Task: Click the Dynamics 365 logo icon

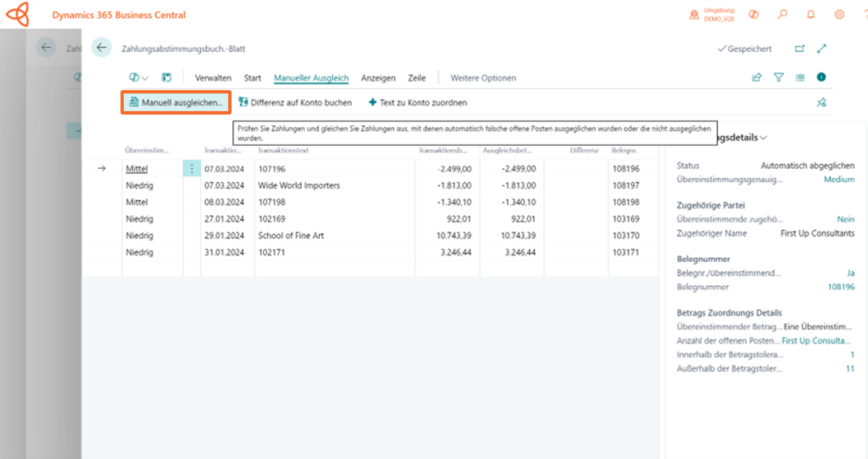Action: pos(18,14)
